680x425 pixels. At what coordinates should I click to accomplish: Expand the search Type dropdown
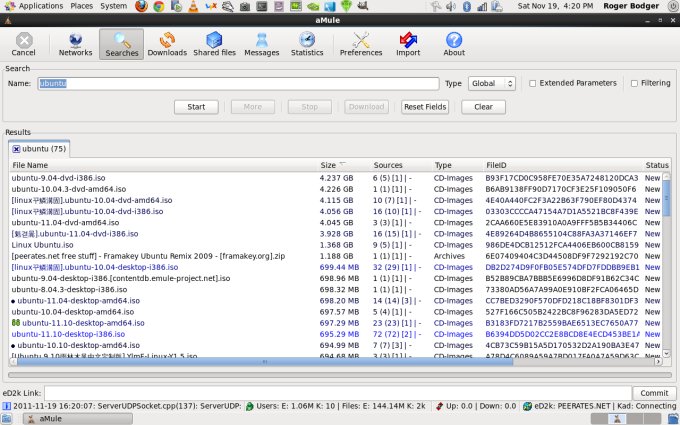pos(491,84)
